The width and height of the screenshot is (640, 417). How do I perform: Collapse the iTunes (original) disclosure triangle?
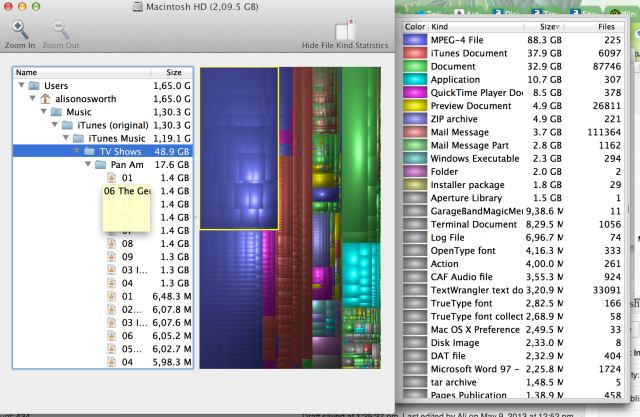pos(55,124)
